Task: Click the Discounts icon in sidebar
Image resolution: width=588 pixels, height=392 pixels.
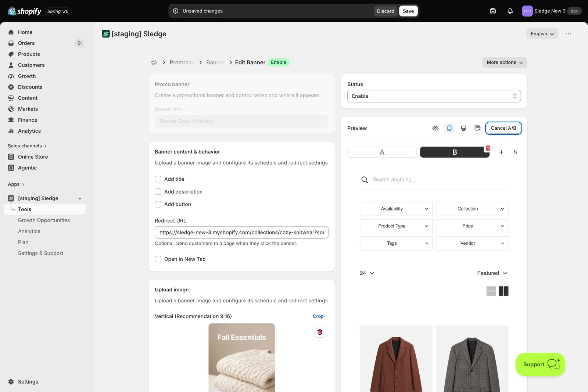Action: [11, 87]
